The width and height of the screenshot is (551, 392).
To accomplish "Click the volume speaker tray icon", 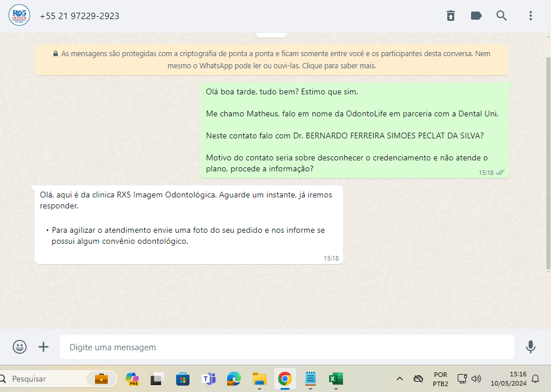I will [x=476, y=379].
